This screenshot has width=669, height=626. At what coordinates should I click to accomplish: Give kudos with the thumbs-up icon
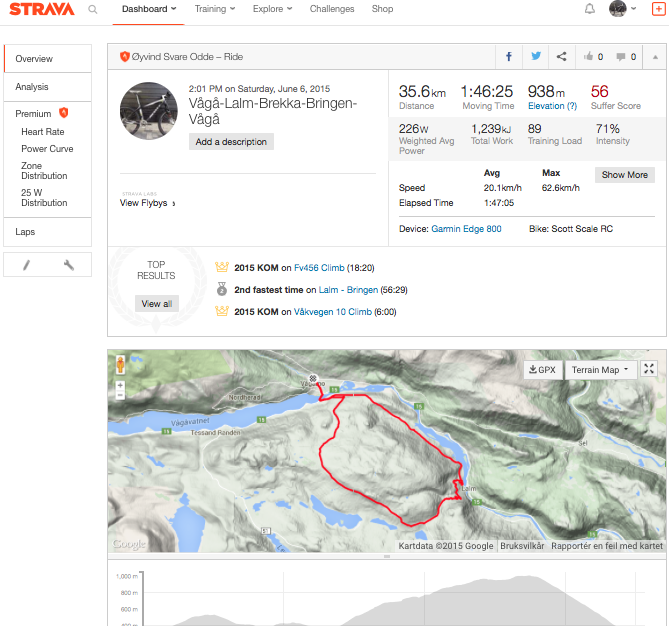593,57
